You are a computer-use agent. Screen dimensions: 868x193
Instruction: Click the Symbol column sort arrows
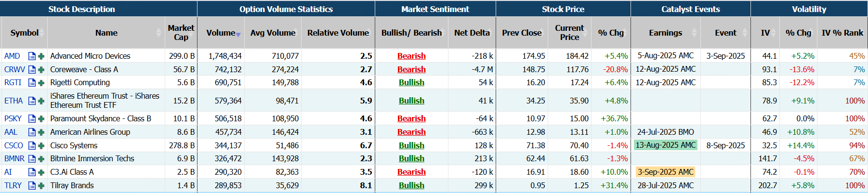42,33
